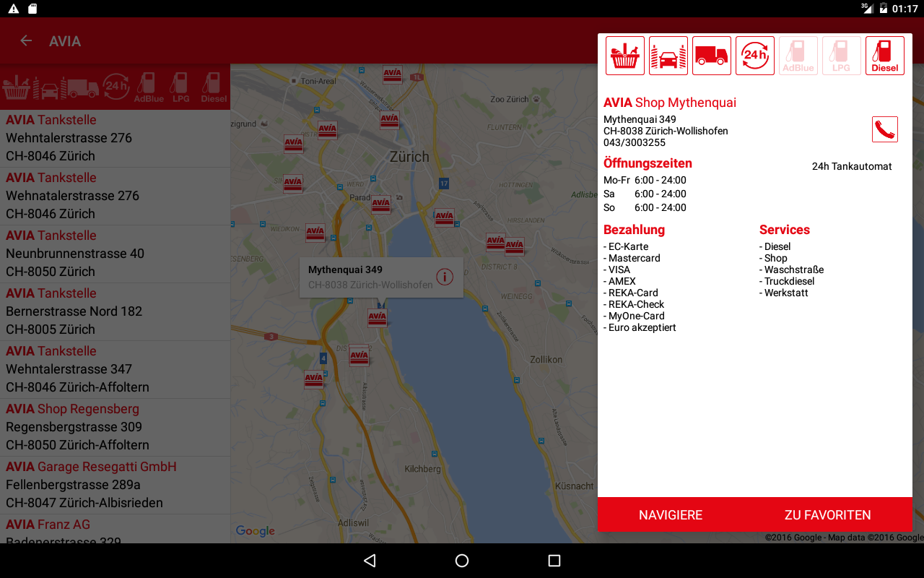Toggle the 24h filter above the station list
The image size is (924, 578).
point(116,87)
